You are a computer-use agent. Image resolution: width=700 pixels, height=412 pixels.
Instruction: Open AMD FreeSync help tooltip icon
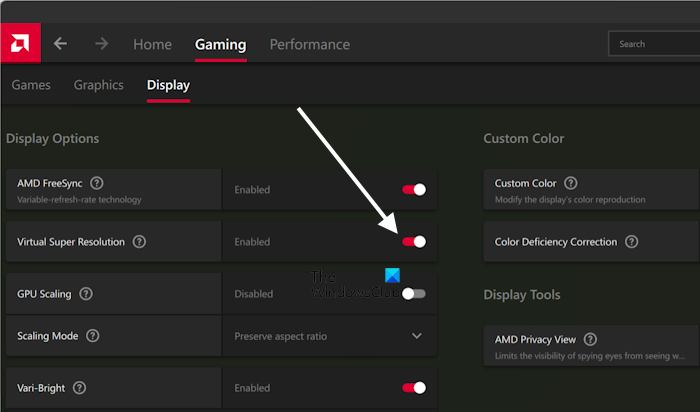(96, 183)
